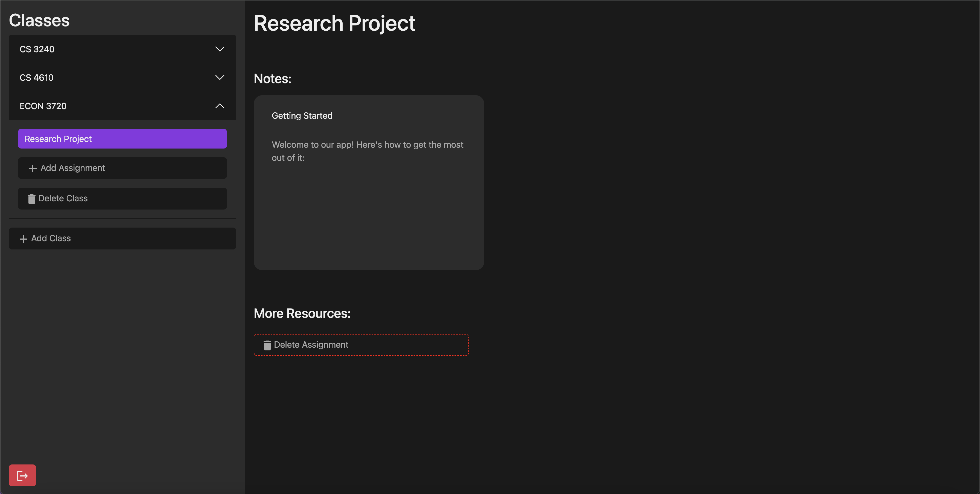Select the Research Project assignment in sidebar
Screen dimensions: 980x494
pyautogui.click(x=122, y=139)
